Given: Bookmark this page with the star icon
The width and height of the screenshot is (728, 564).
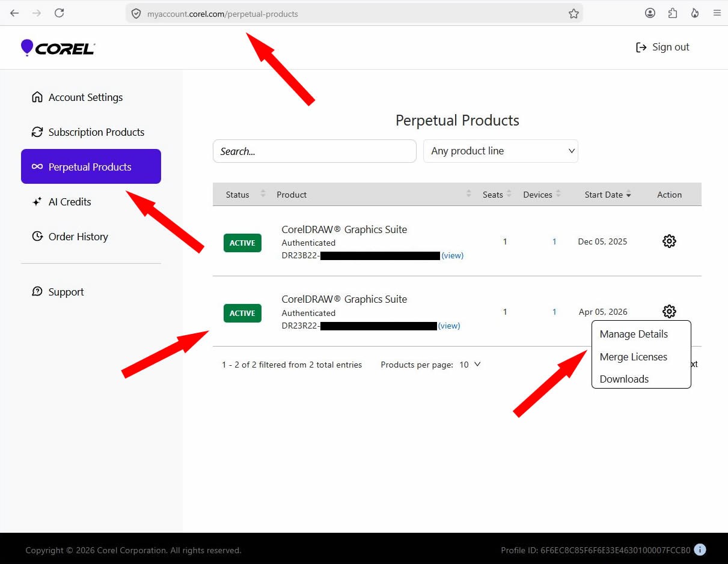Looking at the screenshot, I should pos(574,13).
